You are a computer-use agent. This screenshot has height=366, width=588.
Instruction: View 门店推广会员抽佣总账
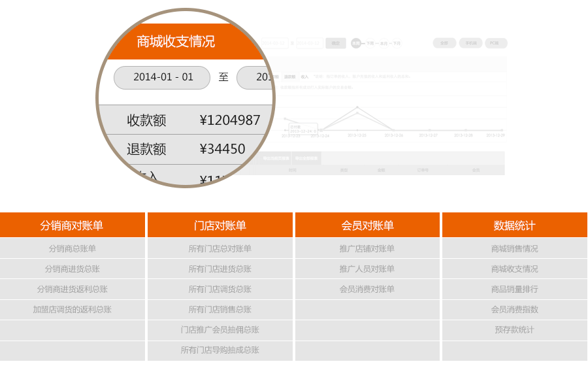[220, 329]
